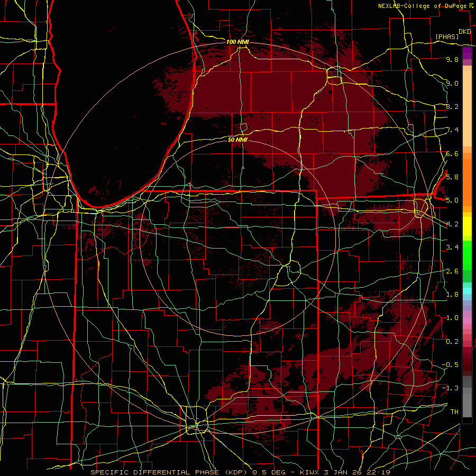Click the KIWX station ID in caption
The width and height of the screenshot is (476, 476).
click(x=309, y=472)
